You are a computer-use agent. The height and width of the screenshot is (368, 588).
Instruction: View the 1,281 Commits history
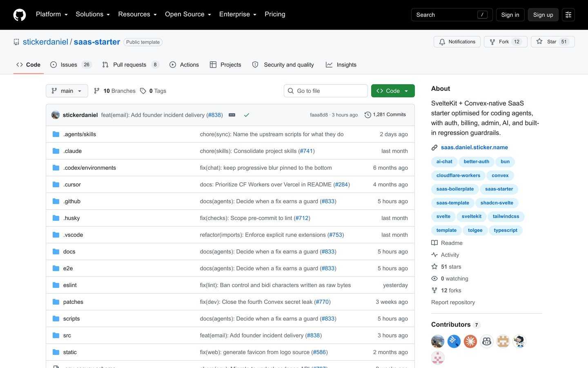coord(385,114)
